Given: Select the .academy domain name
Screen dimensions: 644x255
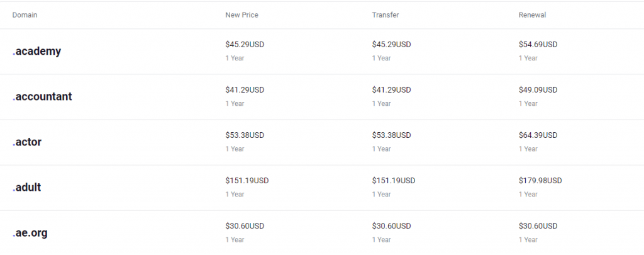Looking at the screenshot, I should click(x=36, y=52).
